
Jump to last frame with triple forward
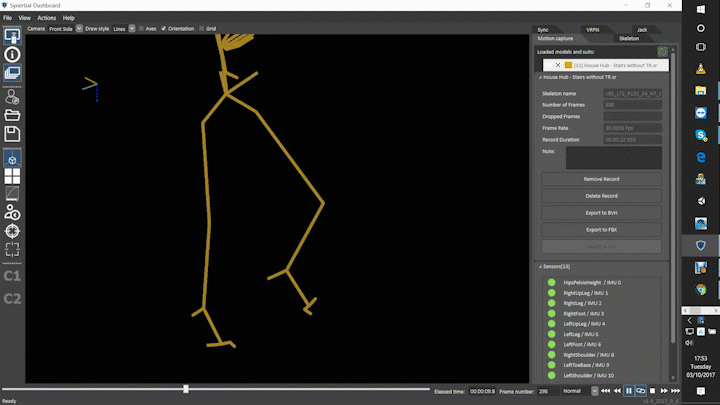click(x=675, y=391)
